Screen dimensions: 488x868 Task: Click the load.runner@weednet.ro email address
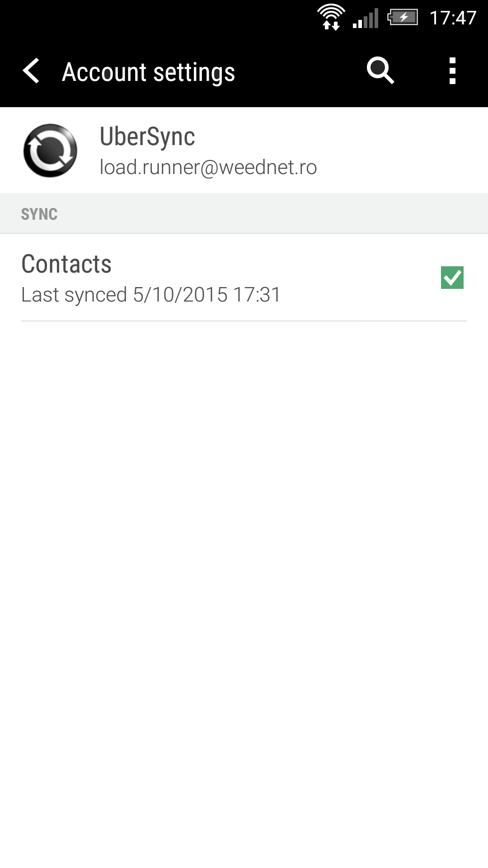[208, 168]
